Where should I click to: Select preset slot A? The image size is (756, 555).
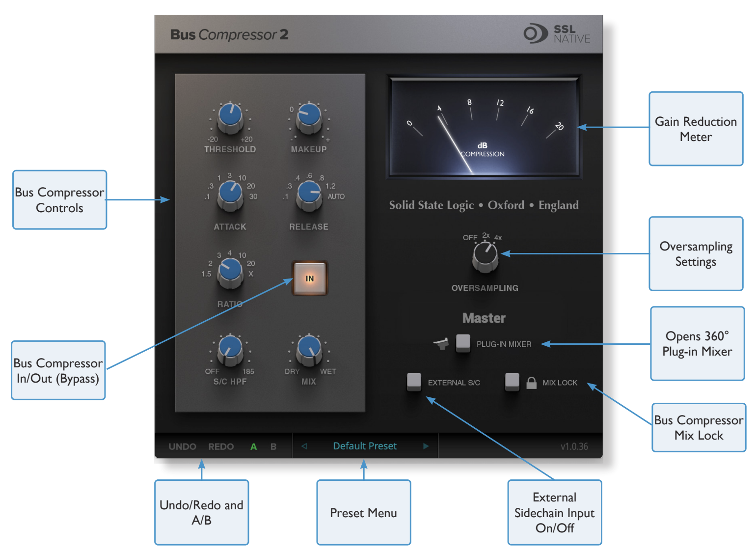[x=254, y=446]
